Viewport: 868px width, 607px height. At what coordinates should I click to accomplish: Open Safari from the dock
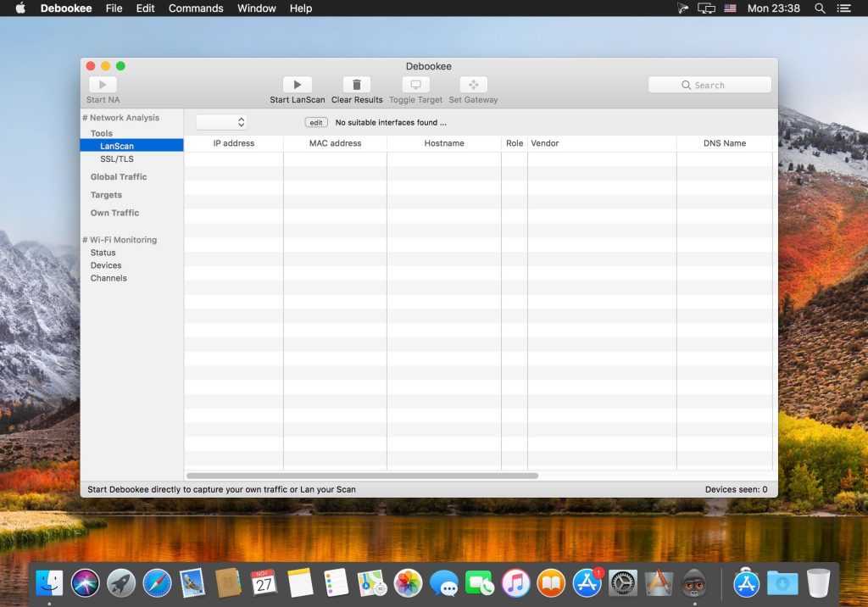pos(157,582)
